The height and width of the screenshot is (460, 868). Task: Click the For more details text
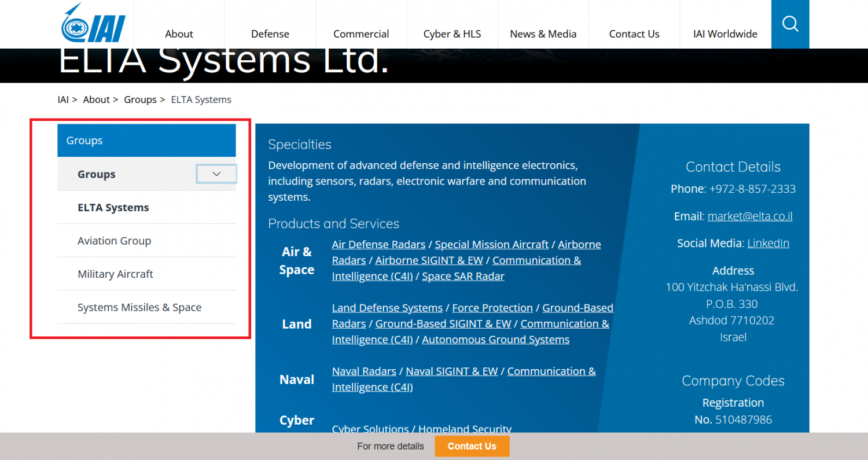[391, 446]
